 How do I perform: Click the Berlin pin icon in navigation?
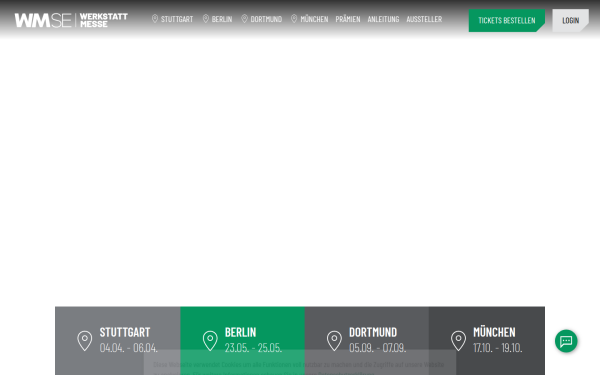pos(206,19)
